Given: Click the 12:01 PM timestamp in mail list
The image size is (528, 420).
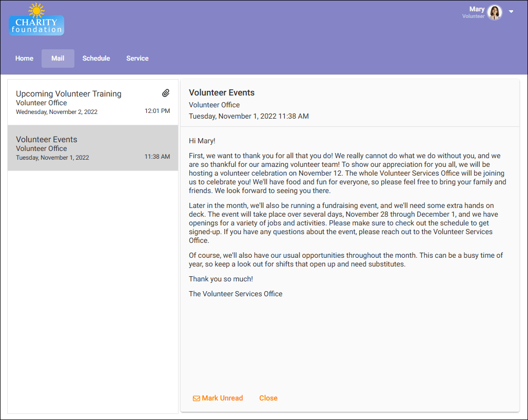Looking at the screenshot, I should [157, 111].
